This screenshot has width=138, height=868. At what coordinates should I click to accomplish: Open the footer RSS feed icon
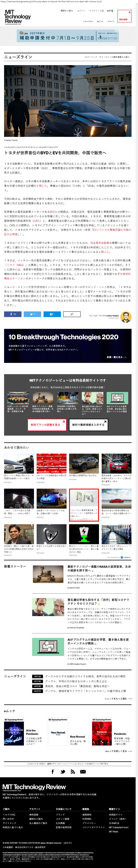tap(73, 772)
